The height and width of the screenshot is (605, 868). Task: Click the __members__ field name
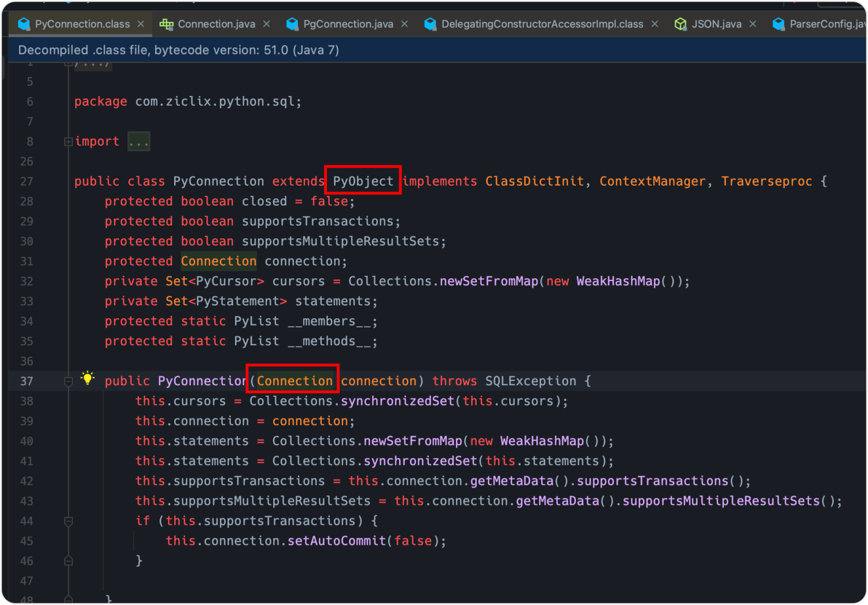[329, 321]
